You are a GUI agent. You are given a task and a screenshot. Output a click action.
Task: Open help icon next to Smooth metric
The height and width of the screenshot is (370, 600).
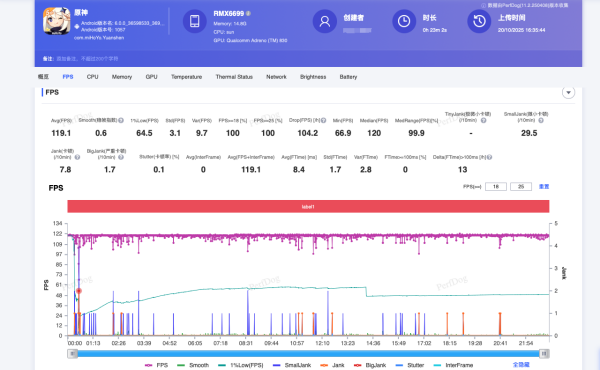[x=121, y=121]
